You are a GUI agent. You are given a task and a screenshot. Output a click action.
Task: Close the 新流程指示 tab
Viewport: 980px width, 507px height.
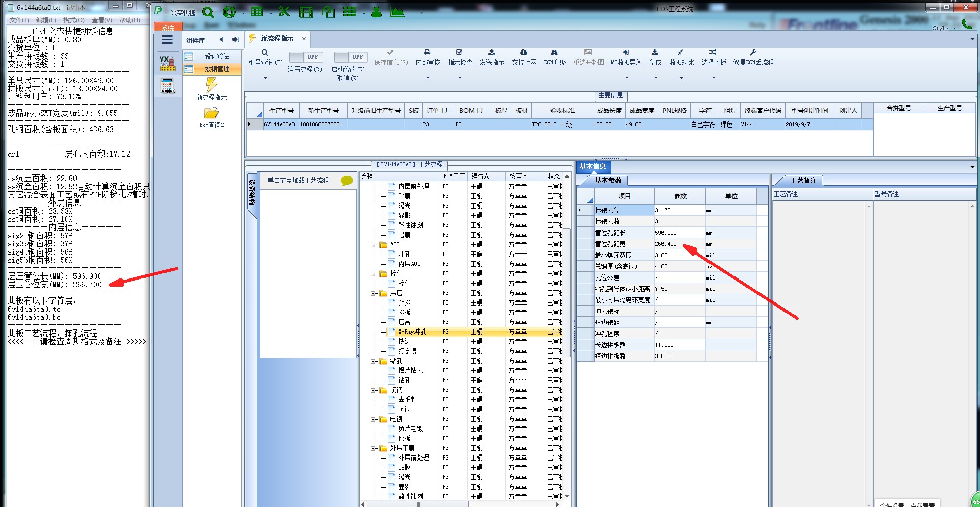[304, 39]
